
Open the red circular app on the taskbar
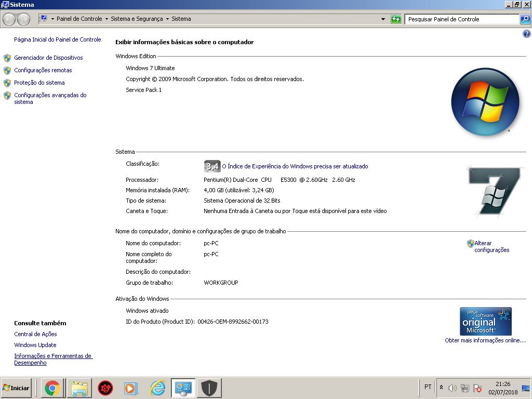click(105, 388)
